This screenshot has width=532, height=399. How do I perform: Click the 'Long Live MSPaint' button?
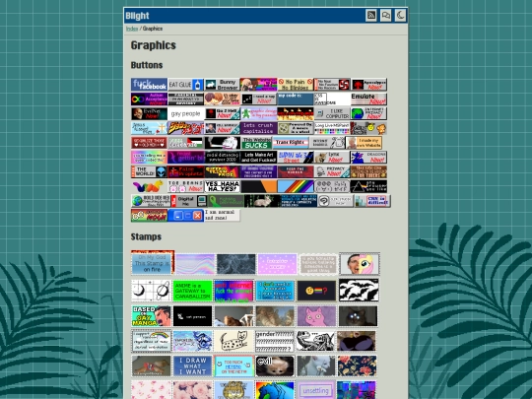(x=332, y=128)
